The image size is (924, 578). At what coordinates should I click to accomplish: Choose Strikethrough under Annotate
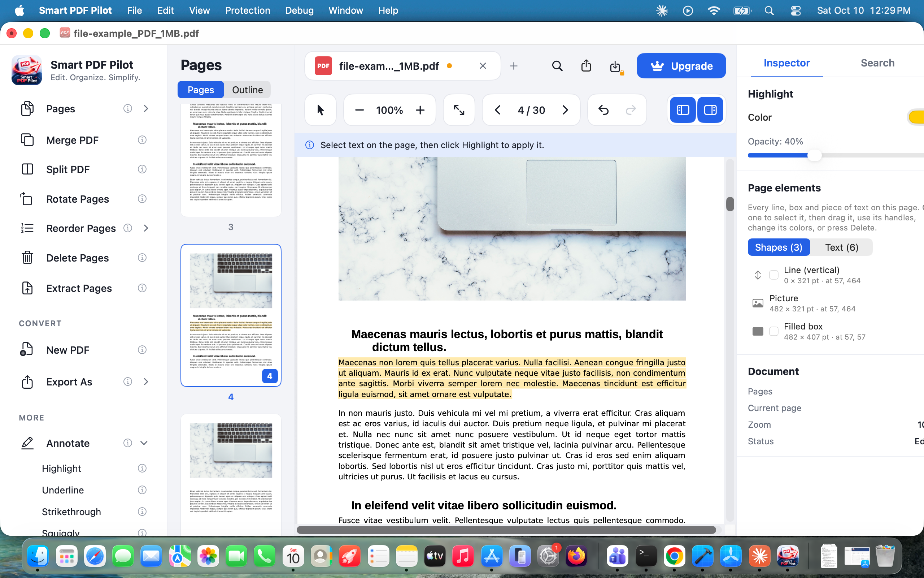(71, 512)
